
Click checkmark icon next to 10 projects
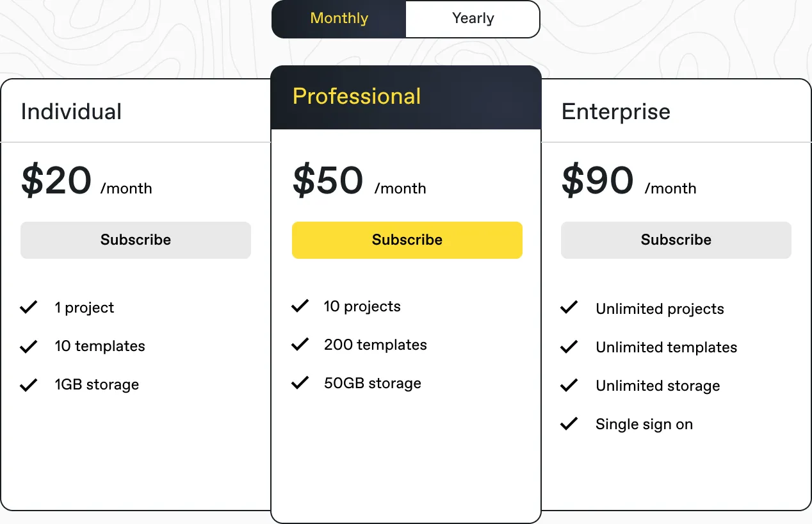(300, 306)
